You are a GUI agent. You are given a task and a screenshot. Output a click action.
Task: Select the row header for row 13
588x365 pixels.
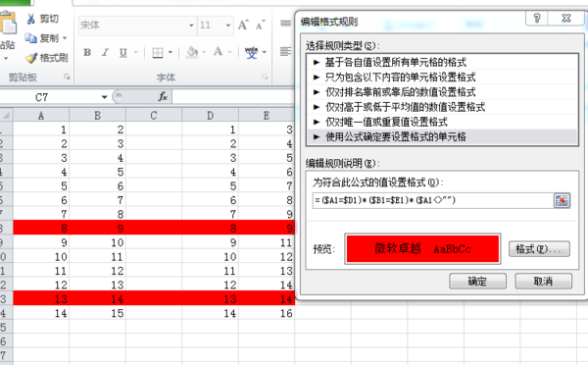pos(7,299)
